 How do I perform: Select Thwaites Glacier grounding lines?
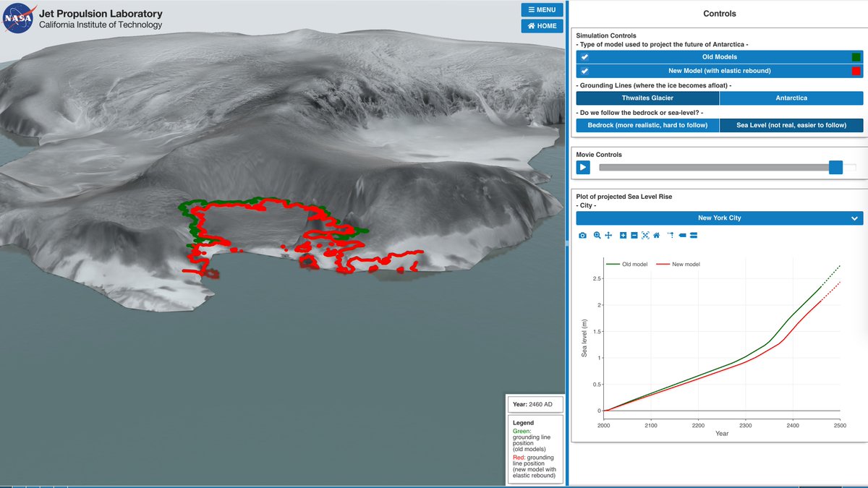(647, 98)
